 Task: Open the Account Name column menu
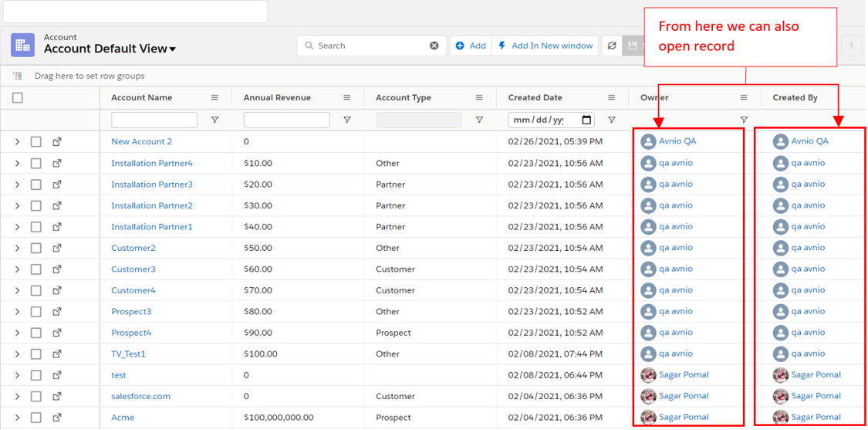click(x=214, y=98)
